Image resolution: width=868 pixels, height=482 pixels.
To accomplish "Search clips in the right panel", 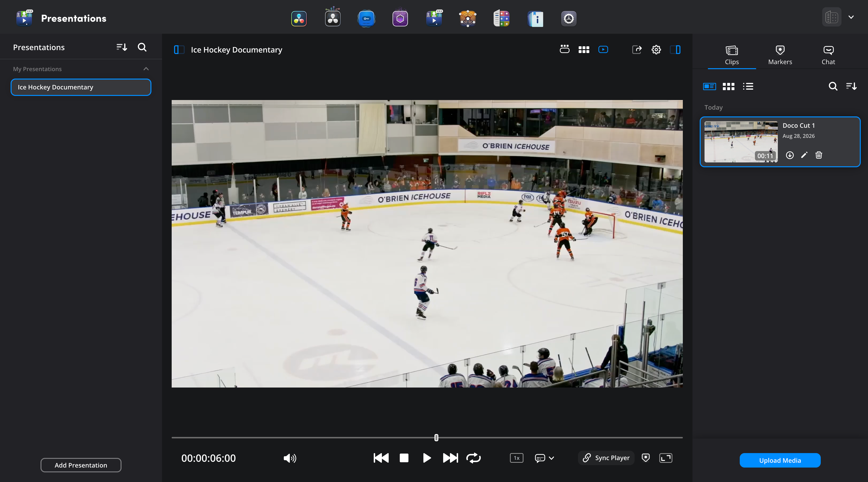I will pos(833,86).
